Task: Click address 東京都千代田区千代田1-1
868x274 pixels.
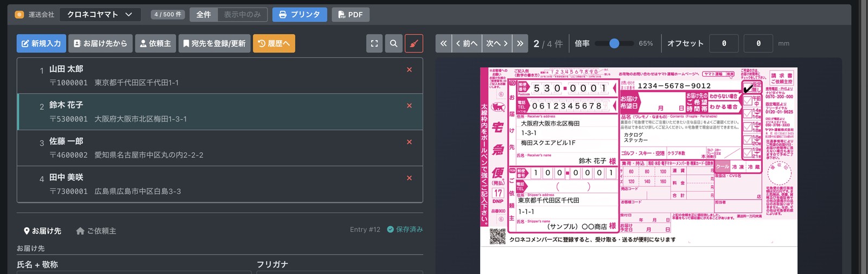Action: [136, 83]
